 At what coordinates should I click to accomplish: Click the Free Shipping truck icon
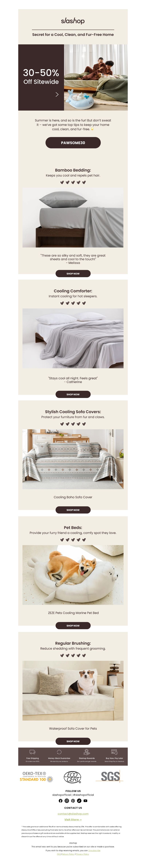(x=33, y=752)
